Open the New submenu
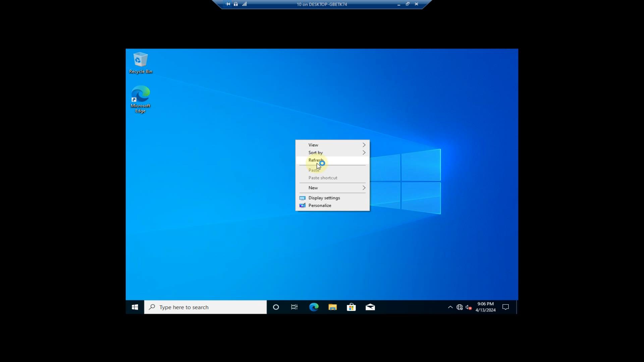The image size is (644, 362). coord(332,188)
